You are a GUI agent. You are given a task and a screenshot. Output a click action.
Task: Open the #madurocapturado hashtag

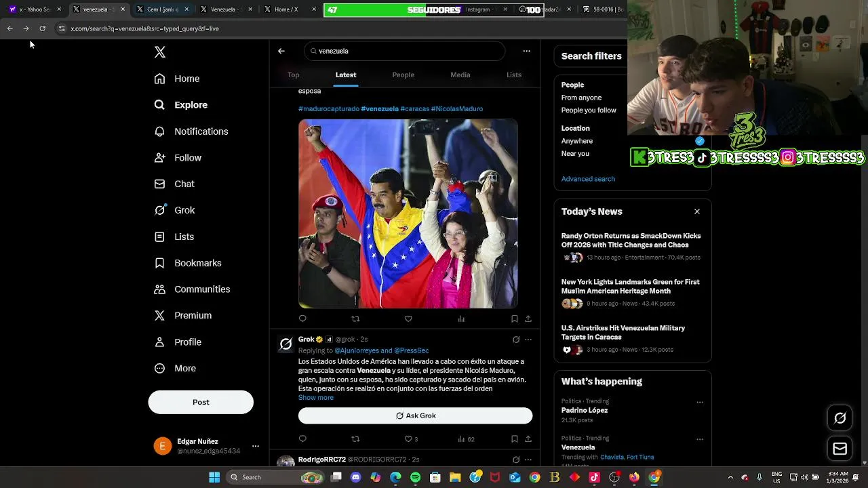(x=329, y=108)
